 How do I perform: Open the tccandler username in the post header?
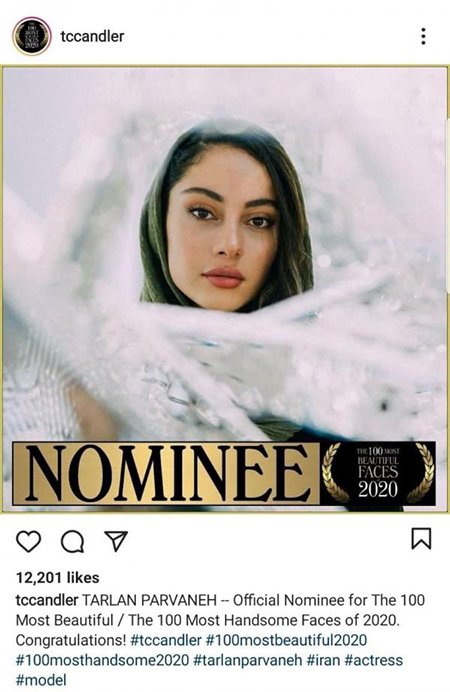pos(92,36)
